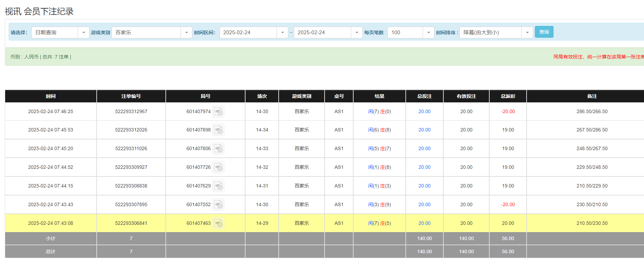This screenshot has height=266, width=644.
Task: Click the 时间 column header
Action: [51, 96]
